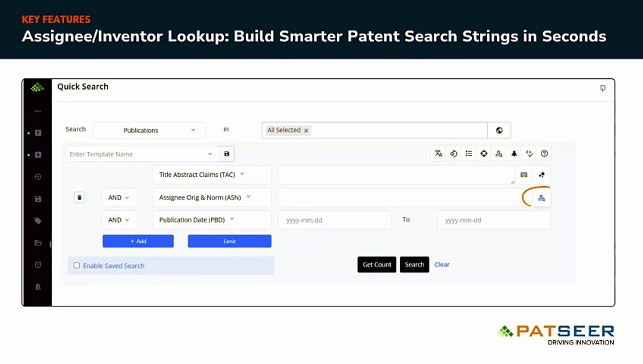Click the Quick Search heading
643x364 pixels.
pos(83,86)
